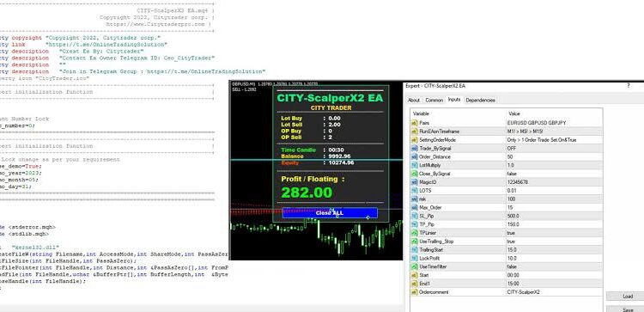The width and height of the screenshot is (644, 312).
Task: Click the integer icon beside MagicID
Action: pyautogui.click(x=415, y=182)
